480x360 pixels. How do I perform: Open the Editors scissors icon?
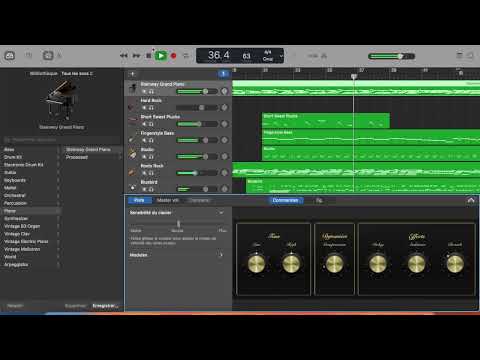(60, 56)
